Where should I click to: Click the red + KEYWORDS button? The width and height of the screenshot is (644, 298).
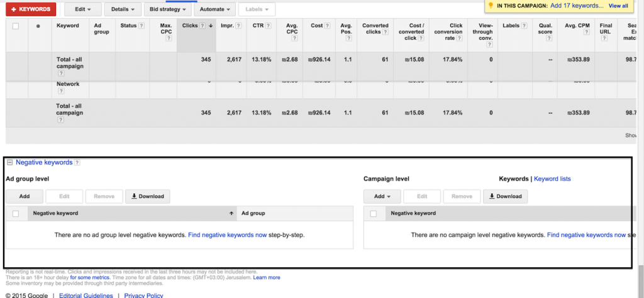tap(31, 9)
